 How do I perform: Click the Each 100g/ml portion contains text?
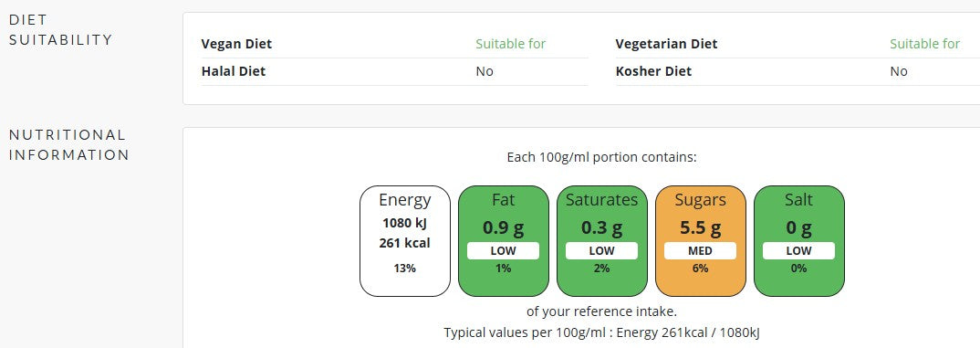pyautogui.click(x=602, y=157)
